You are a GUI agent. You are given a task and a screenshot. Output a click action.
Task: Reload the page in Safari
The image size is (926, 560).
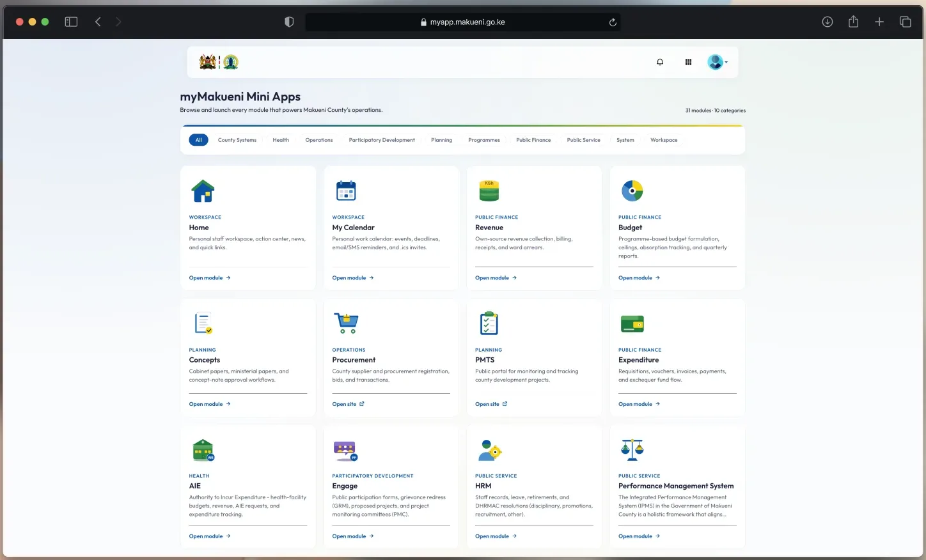click(x=613, y=22)
